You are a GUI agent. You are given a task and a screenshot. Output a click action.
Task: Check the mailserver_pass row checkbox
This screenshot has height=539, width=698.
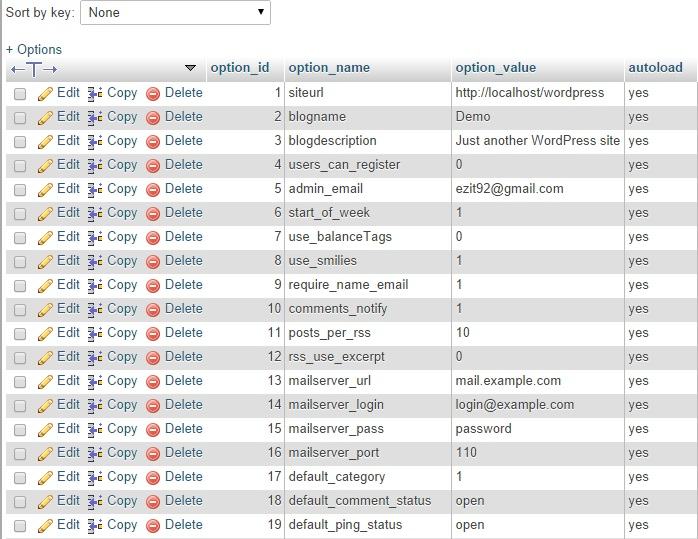20,430
